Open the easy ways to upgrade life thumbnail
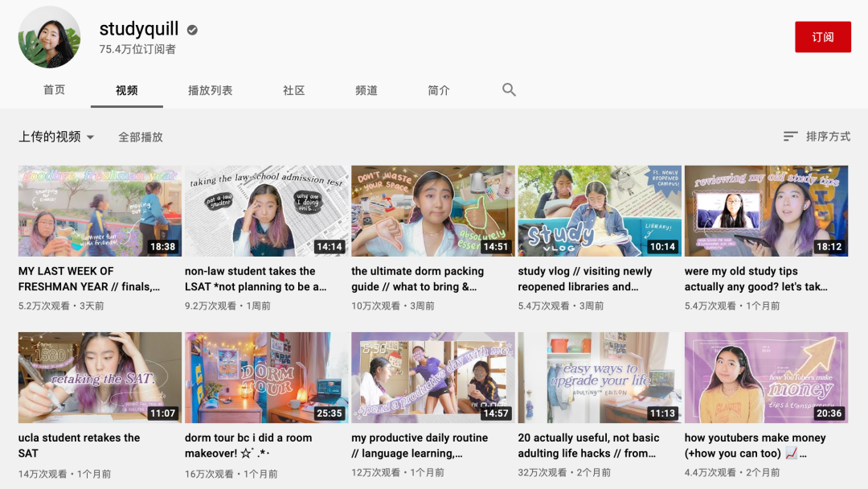Image resolution: width=868 pixels, height=489 pixels. [x=600, y=378]
